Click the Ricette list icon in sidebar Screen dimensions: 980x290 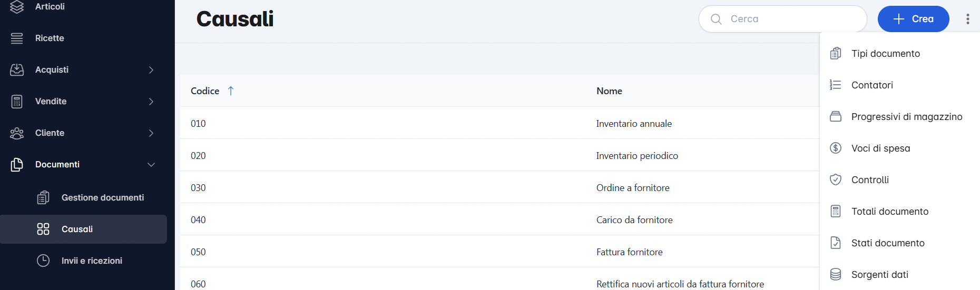coord(17,38)
